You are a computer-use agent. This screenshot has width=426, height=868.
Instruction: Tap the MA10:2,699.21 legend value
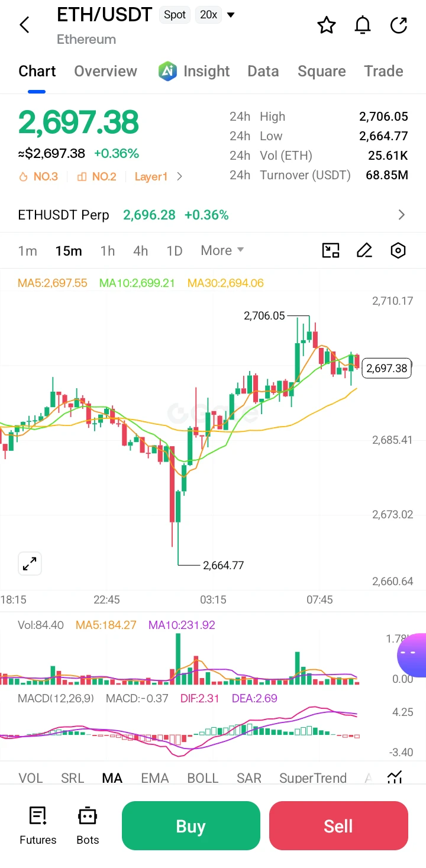tap(137, 283)
